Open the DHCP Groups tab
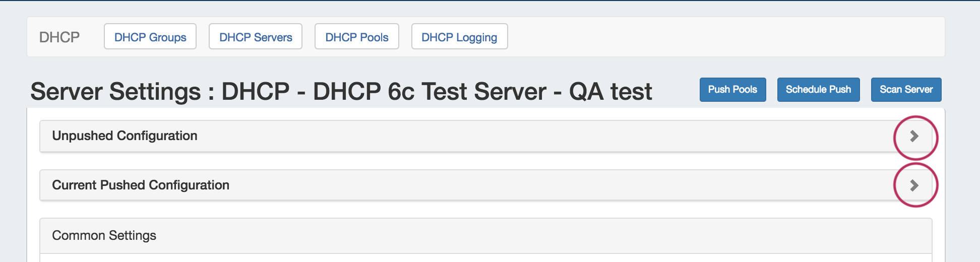980x262 pixels. 150,37
